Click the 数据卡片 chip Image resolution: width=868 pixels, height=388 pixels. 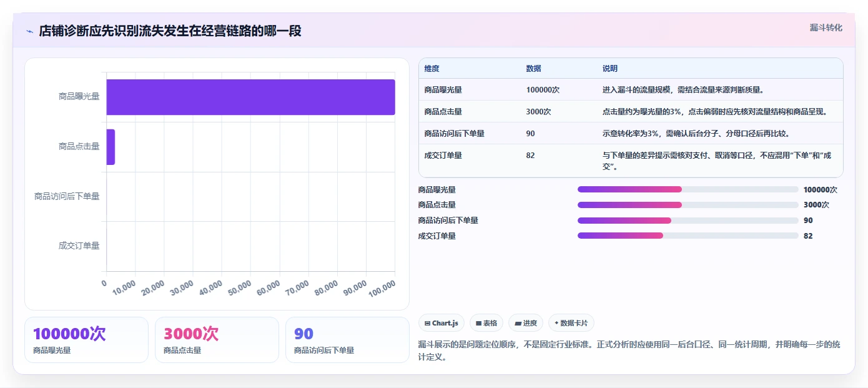point(571,323)
